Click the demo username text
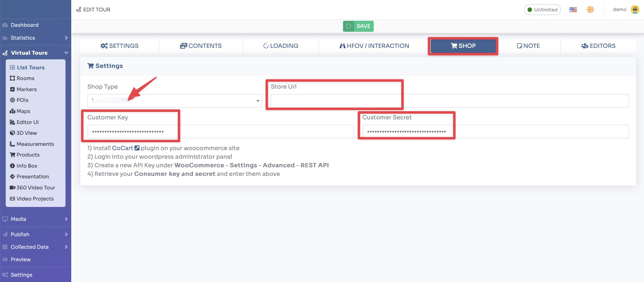The width and height of the screenshot is (644, 282). (x=619, y=10)
